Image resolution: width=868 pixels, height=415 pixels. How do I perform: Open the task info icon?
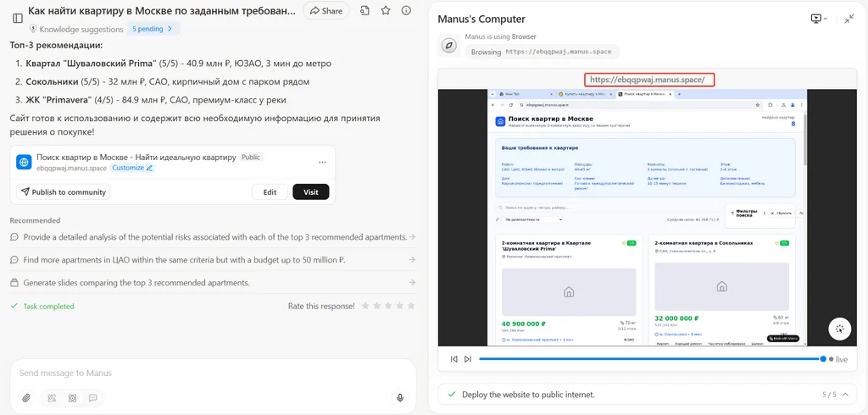click(x=406, y=11)
